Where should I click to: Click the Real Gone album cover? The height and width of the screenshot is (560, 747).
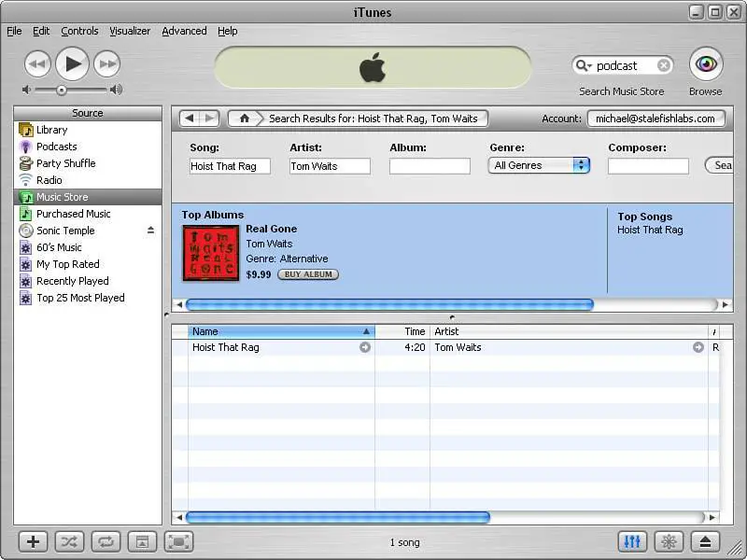click(211, 253)
